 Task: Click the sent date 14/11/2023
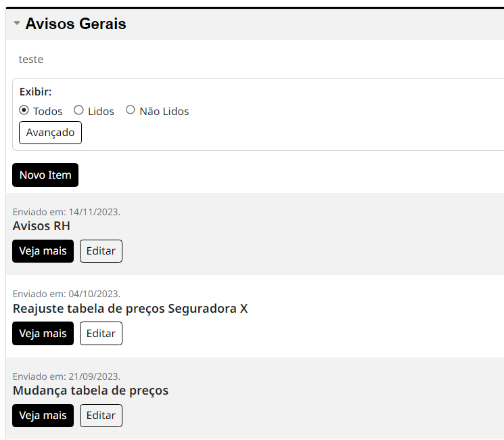[x=94, y=212]
